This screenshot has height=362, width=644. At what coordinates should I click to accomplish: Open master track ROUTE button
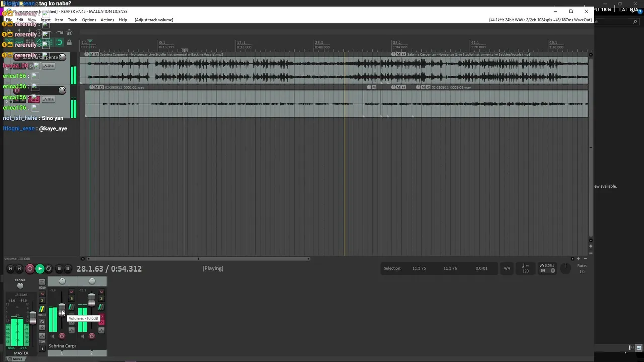point(42,309)
